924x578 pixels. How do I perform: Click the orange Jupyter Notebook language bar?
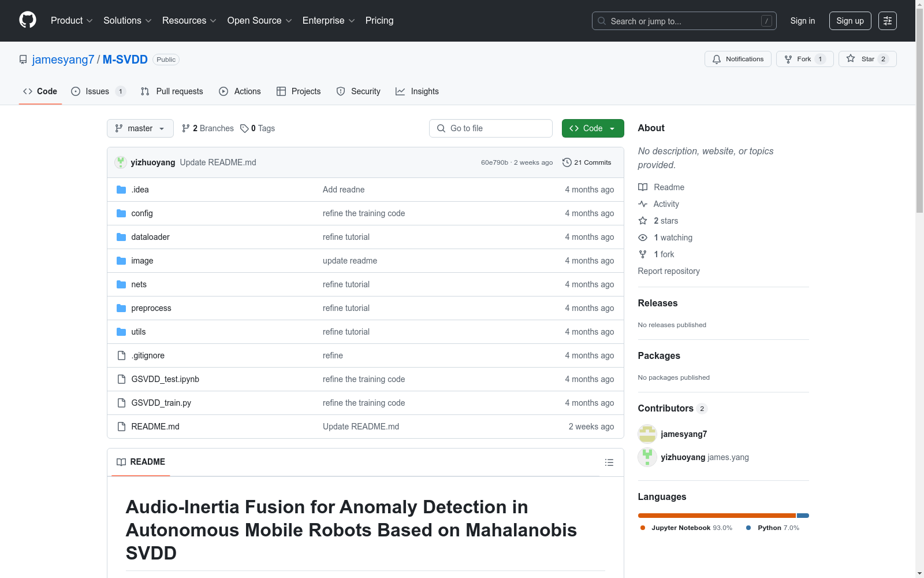click(x=717, y=516)
